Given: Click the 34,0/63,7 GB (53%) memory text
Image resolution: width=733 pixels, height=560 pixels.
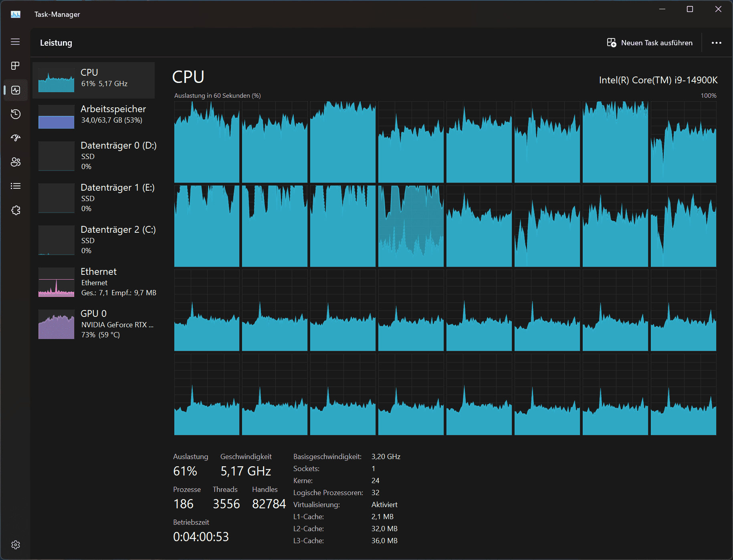Looking at the screenshot, I should coord(112,120).
